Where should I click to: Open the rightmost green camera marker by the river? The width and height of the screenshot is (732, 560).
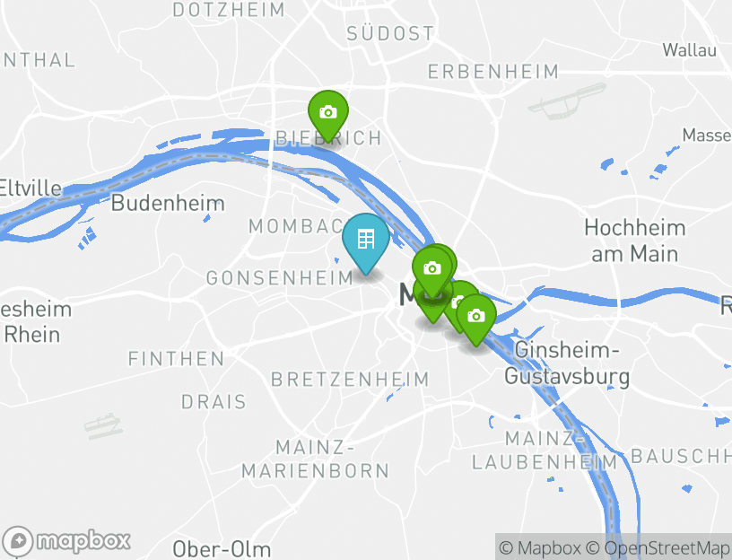[x=476, y=317]
